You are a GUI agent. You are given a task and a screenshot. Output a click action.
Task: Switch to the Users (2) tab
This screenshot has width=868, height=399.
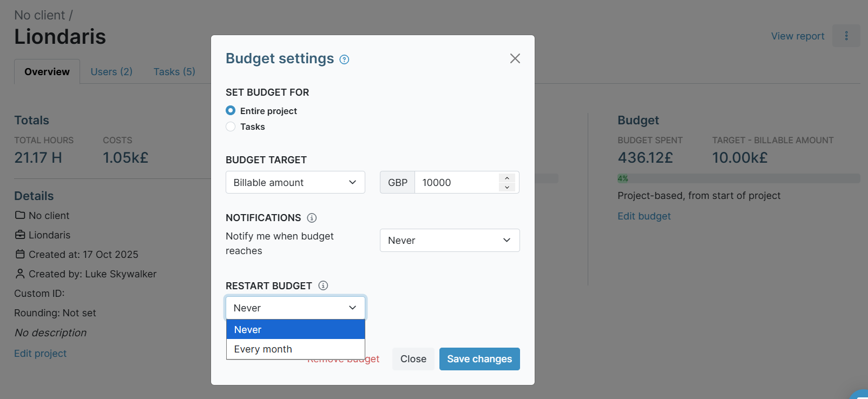pos(111,72)
